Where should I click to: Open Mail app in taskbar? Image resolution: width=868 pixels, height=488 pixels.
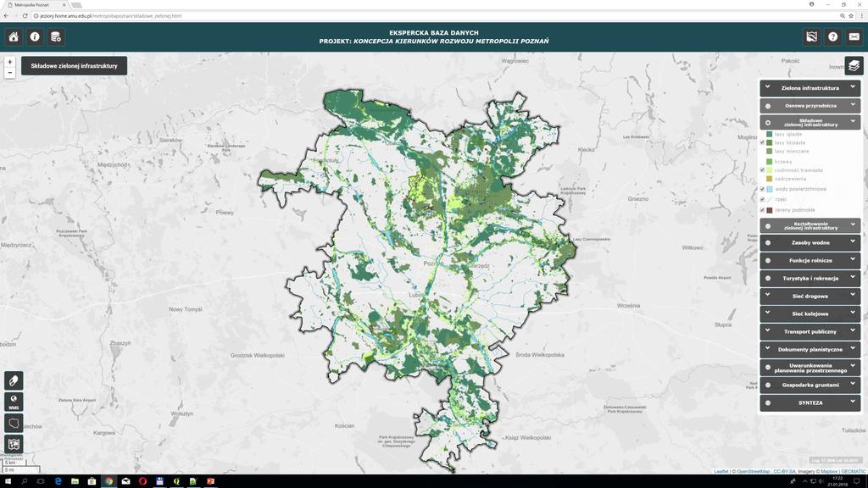125,481
